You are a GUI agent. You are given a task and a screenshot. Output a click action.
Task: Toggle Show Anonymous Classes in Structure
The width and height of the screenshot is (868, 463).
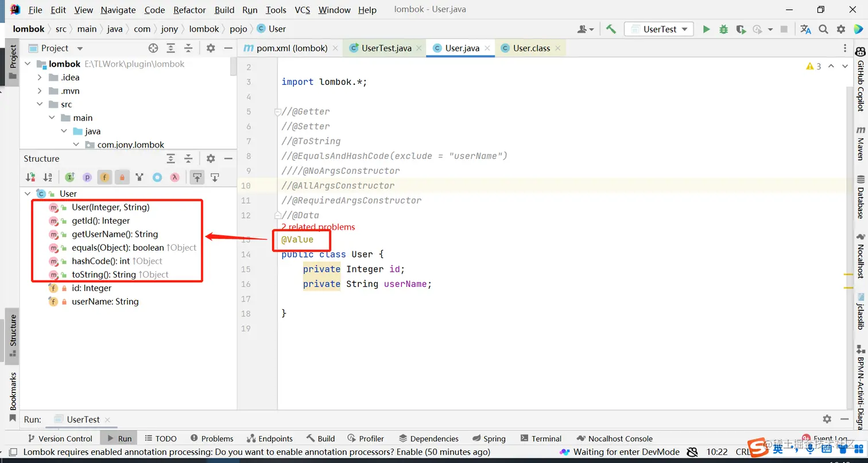(157, 177)
